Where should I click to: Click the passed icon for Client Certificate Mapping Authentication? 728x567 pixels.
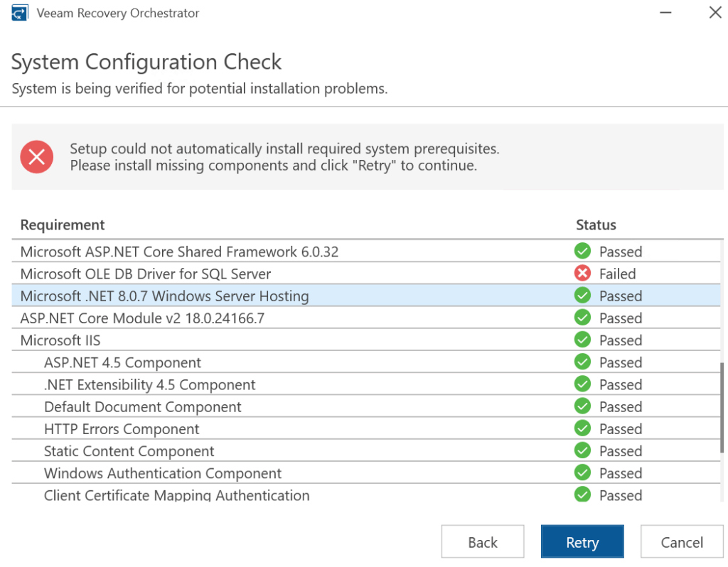pos(582,494)
